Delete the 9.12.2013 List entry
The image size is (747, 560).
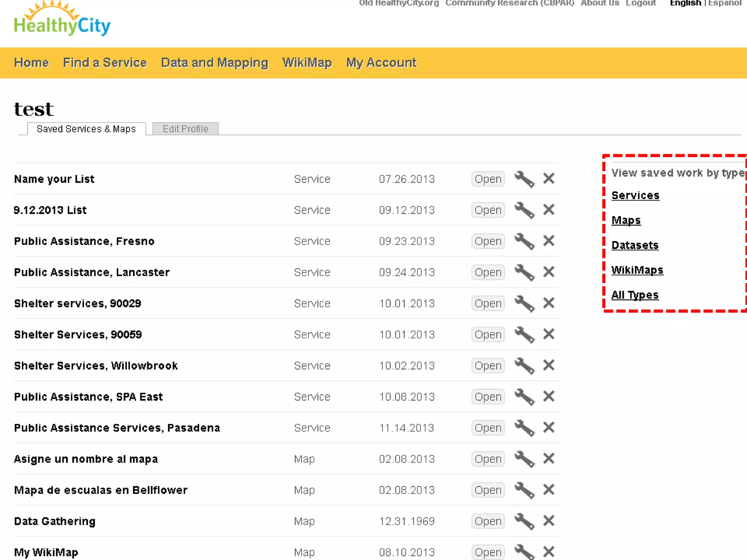coord(549,210)
